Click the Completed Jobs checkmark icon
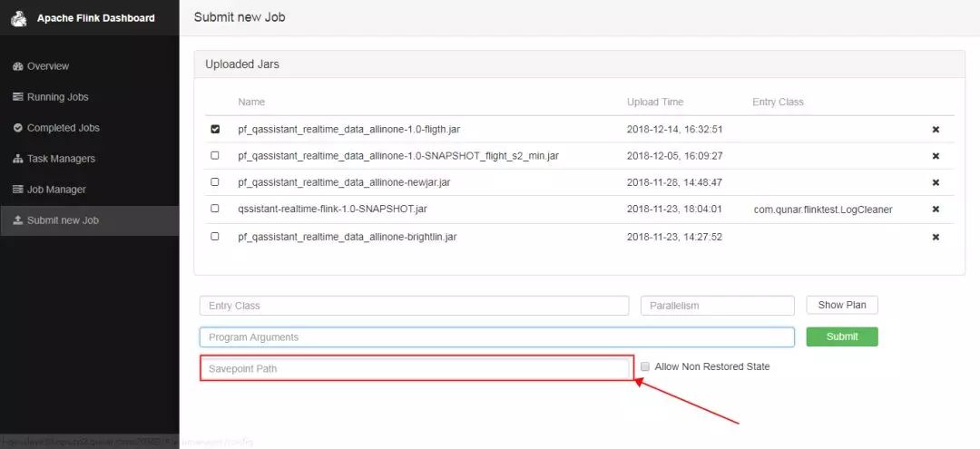 [17, 127]
